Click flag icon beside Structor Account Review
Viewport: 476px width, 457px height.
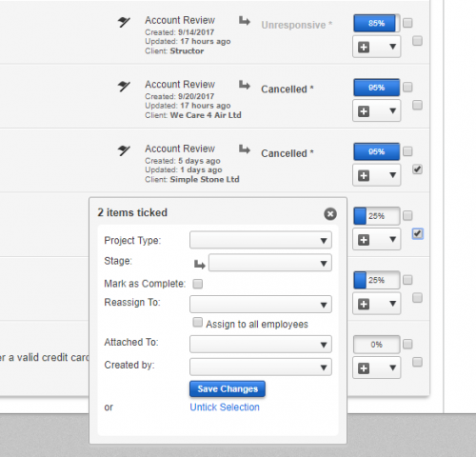124,22
